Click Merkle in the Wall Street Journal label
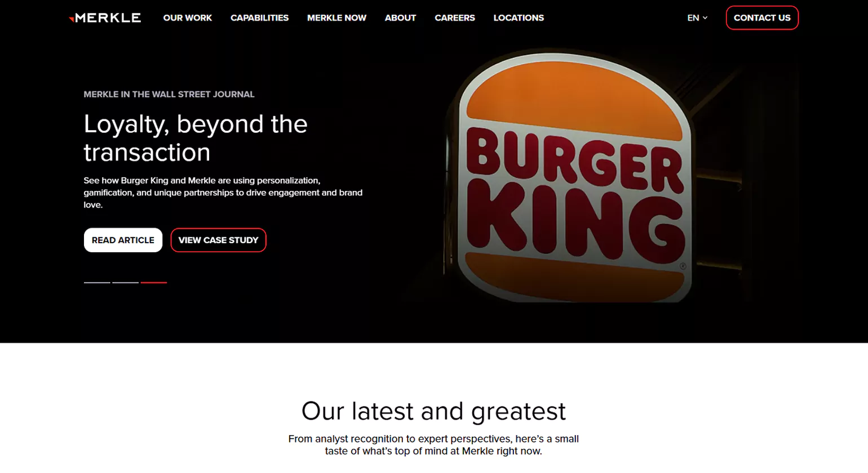Image resolution: width=868 pixels, height=473 pixels. [169, 95]
